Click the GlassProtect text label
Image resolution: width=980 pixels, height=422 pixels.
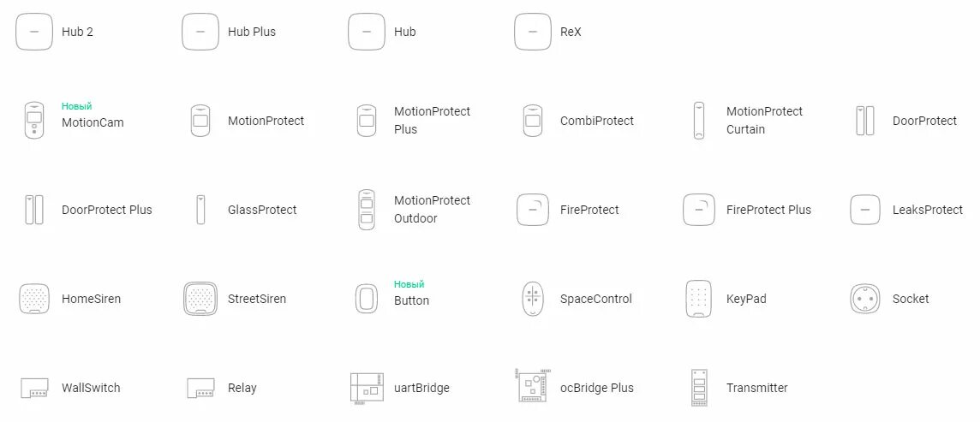[262, 210]
